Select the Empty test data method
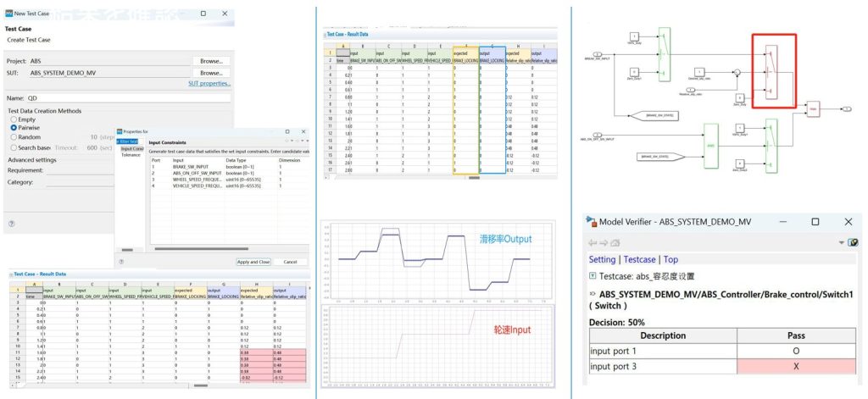The height and width of the screenshot is (399, 868). tap(13, 119)
